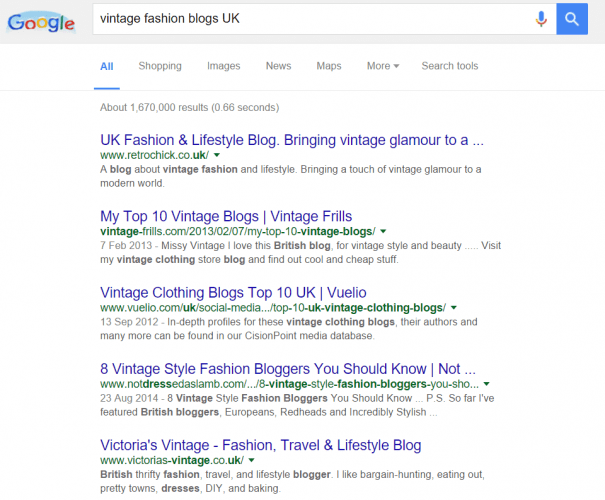Open 8 Vintage Style Fashion Bloggers result
Image resolution: width=605 pixels, height=500 pixels.
[x=288, y=369]
